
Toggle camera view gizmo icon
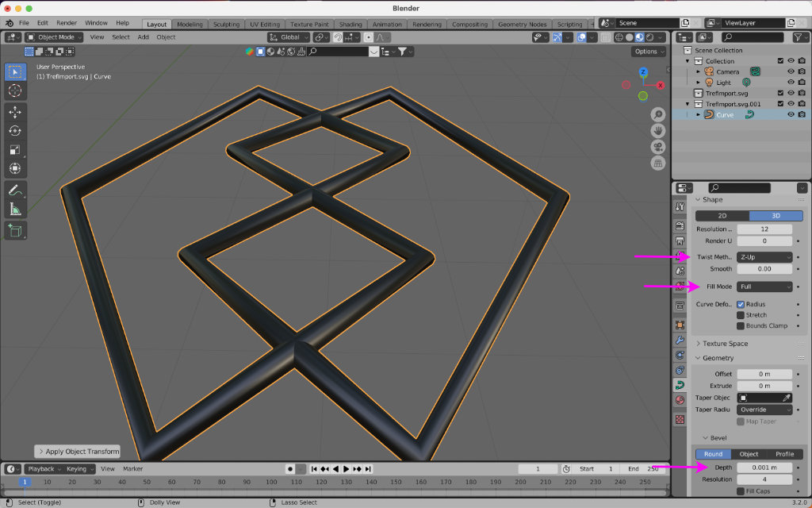coord(657,147)
